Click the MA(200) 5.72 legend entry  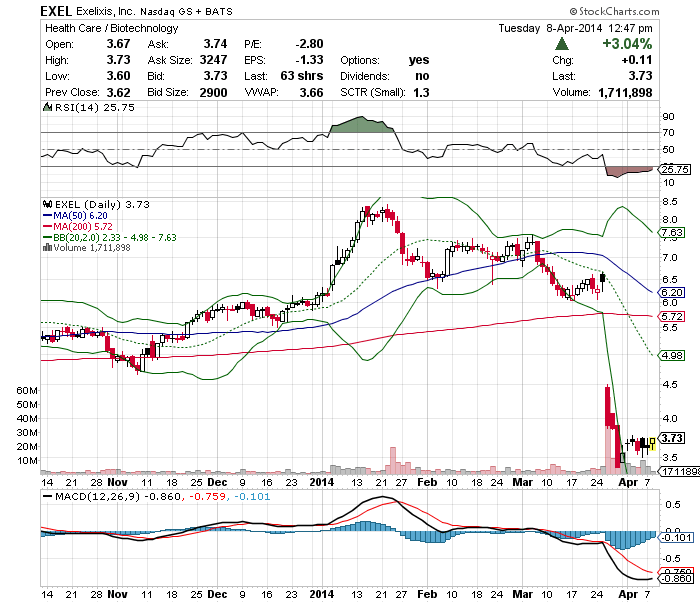[x=78, y=226]
